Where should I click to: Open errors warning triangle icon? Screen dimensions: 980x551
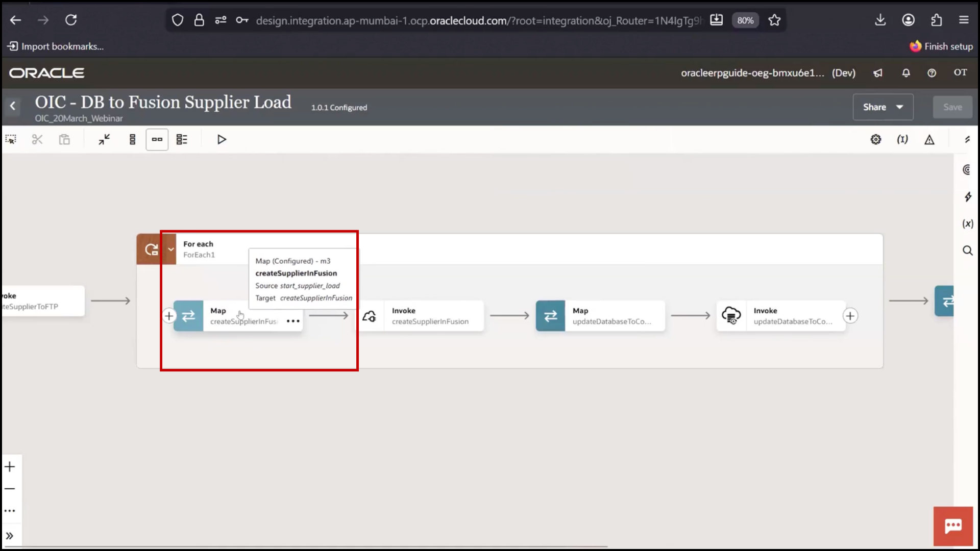point(929,139)
